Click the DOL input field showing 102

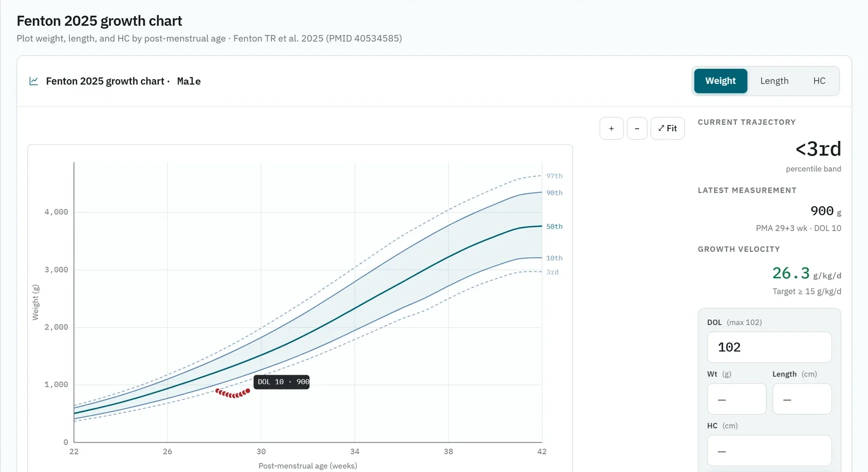[769, 347]
